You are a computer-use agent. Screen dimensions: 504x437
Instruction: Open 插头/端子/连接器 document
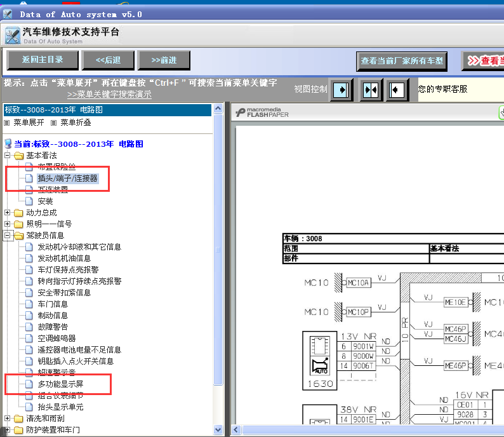[x=67, y=178]
